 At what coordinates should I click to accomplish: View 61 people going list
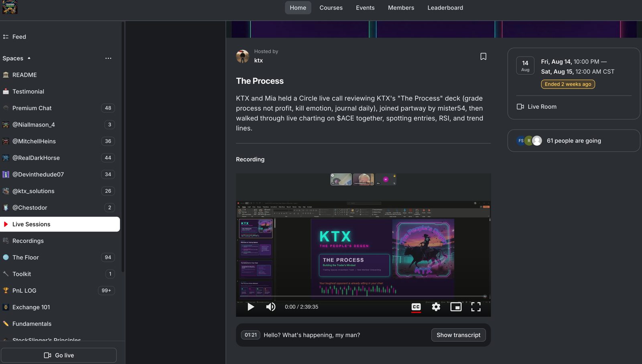[x=574, y=141]
